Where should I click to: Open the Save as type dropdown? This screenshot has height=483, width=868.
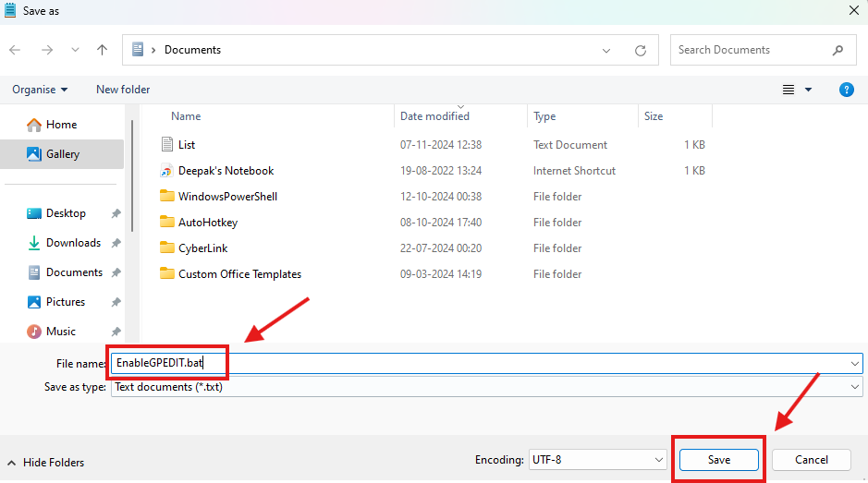(x=486, y=387)
